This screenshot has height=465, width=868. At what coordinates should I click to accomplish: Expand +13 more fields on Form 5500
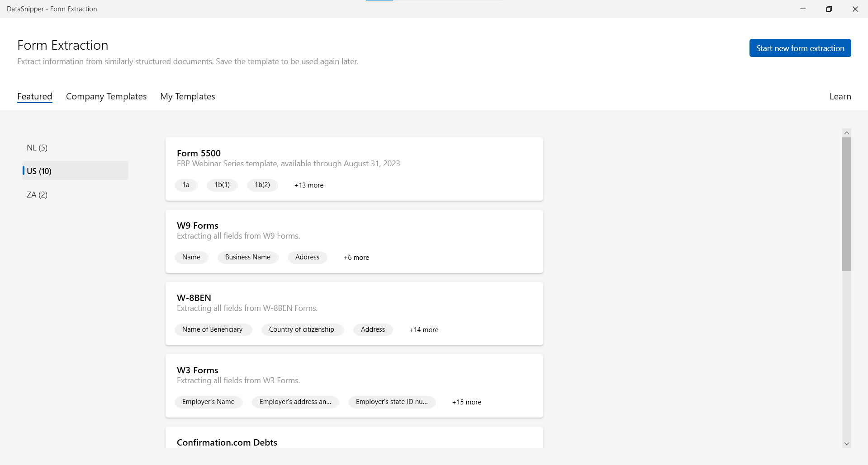pyautogui.click(x=308, y=185)
